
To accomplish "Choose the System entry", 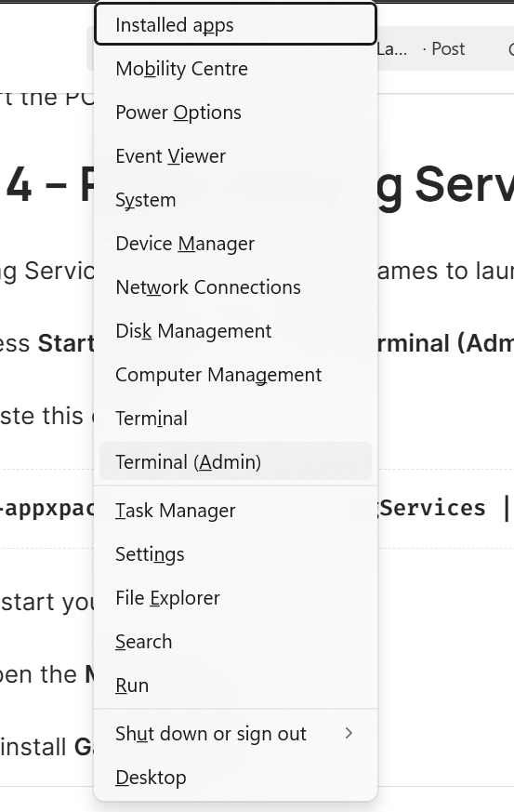I will (235, 200).
